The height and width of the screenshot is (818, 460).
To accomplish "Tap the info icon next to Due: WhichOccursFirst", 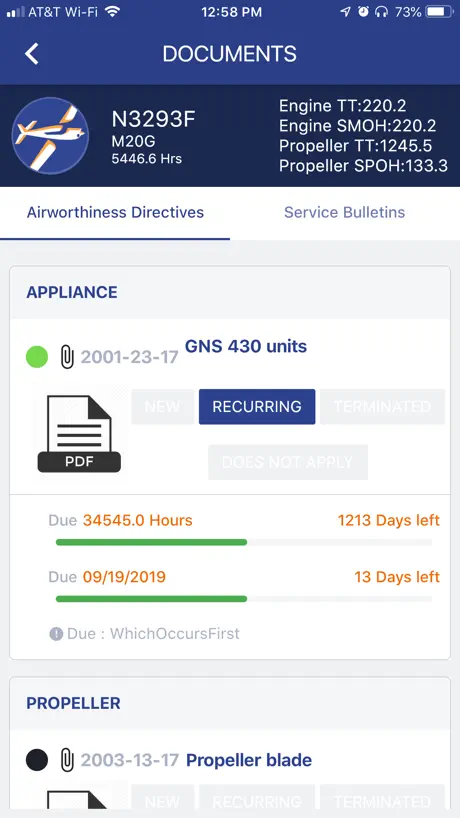I will 56,634.
